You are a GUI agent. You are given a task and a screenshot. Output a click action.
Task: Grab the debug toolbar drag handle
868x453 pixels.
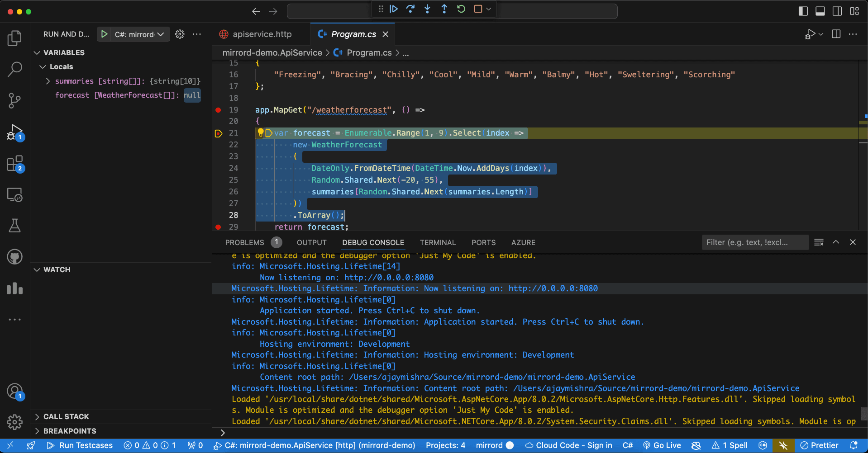381,9
